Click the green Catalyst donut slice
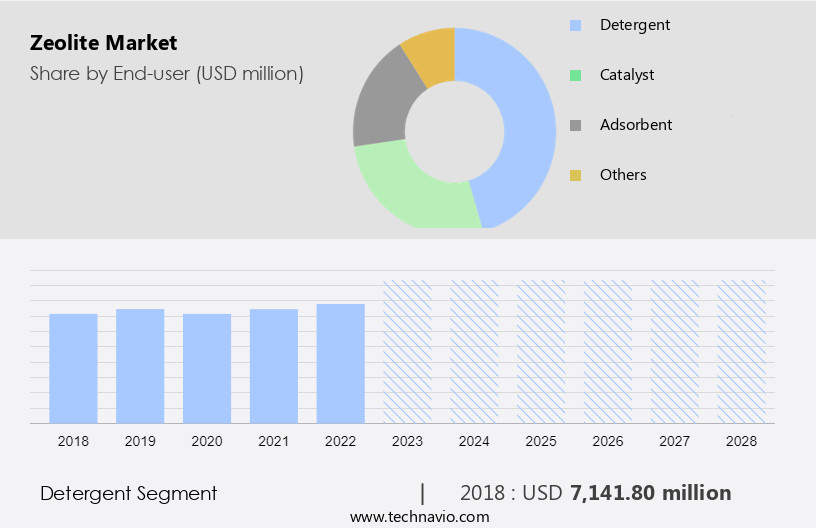The image size is (816, 528). pos(410,188)
